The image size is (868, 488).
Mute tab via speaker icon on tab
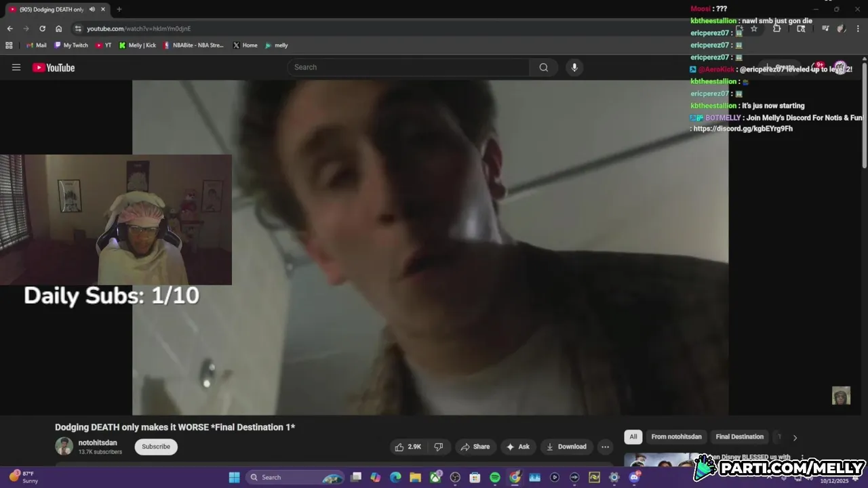92,9
